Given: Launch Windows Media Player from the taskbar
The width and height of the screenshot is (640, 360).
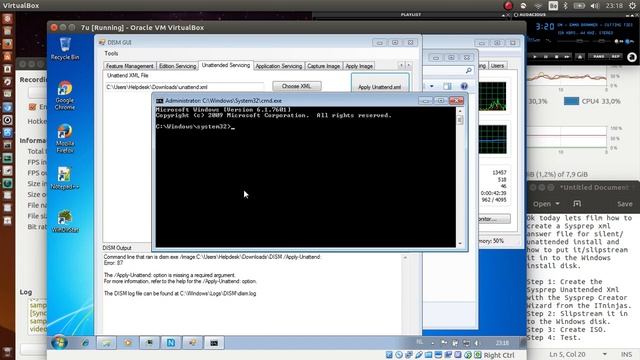Looking at the screenshot, I should [128, 343].
